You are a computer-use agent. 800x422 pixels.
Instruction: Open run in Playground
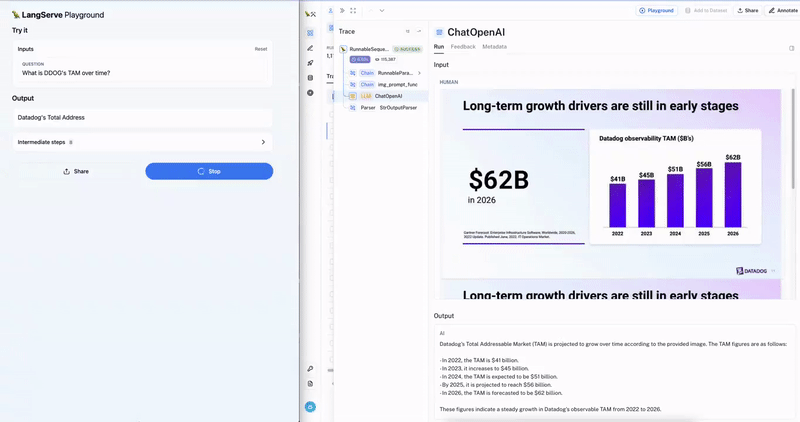(657, 10)
